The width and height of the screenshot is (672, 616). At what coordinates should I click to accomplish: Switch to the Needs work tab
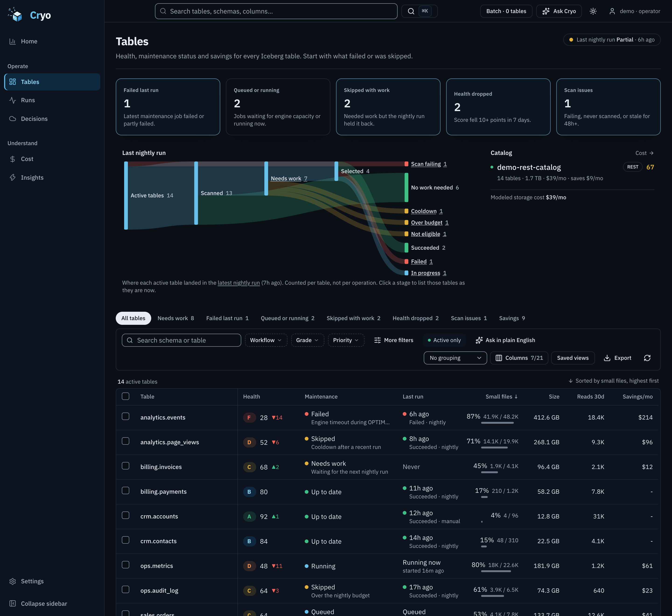176,318
